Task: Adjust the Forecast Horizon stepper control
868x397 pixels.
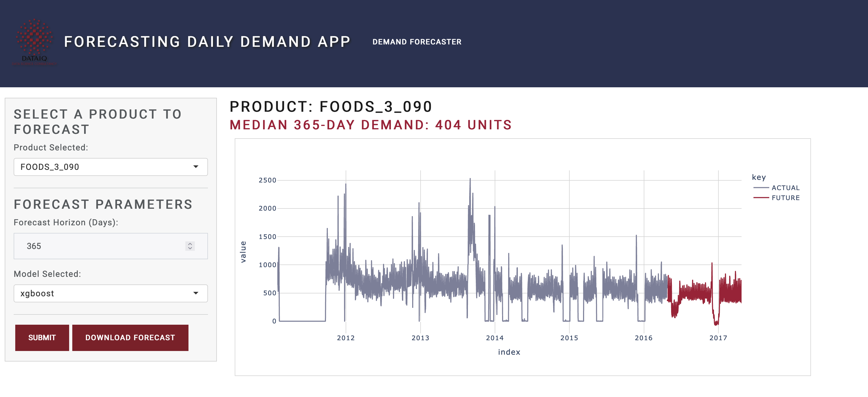Action: point(190,246)
